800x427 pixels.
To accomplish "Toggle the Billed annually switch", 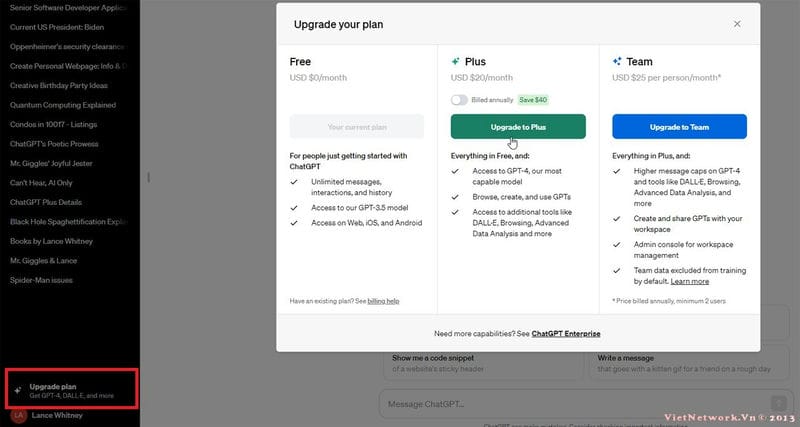I will click(459, 100).
